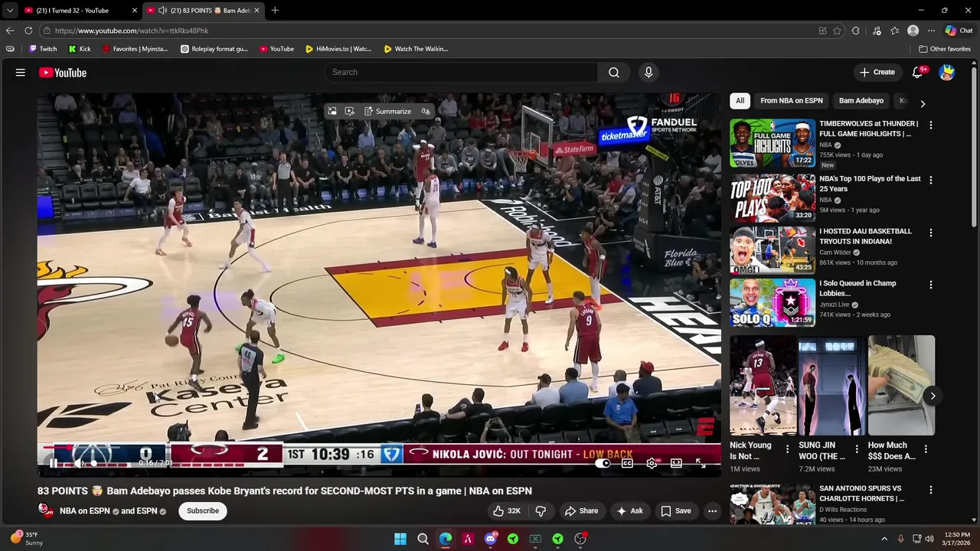The width and height of the screenshot is (980, 551).
Task: Seek on the video progress bar
Action: click(x=379, y=448)
